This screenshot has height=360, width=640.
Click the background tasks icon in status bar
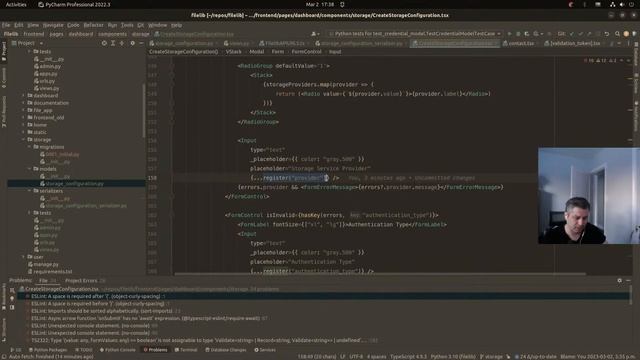(x=4, y=356)
